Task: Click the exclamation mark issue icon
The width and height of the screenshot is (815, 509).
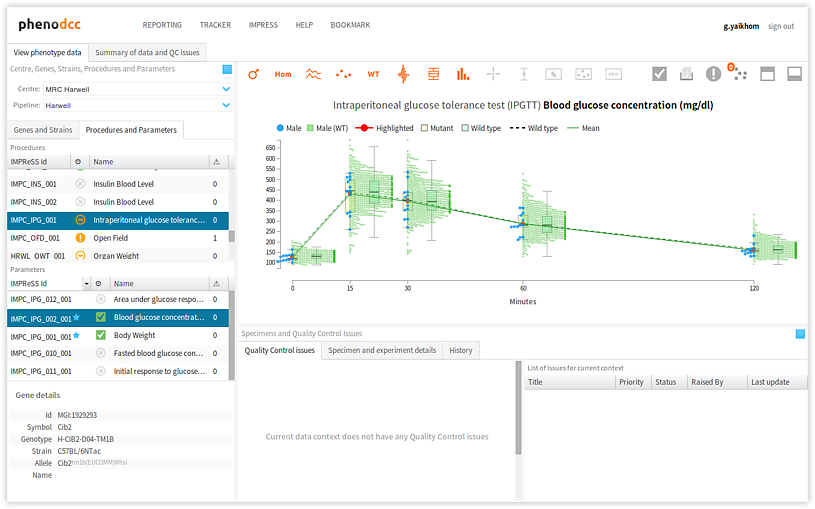Action: (x=713, y=74)
